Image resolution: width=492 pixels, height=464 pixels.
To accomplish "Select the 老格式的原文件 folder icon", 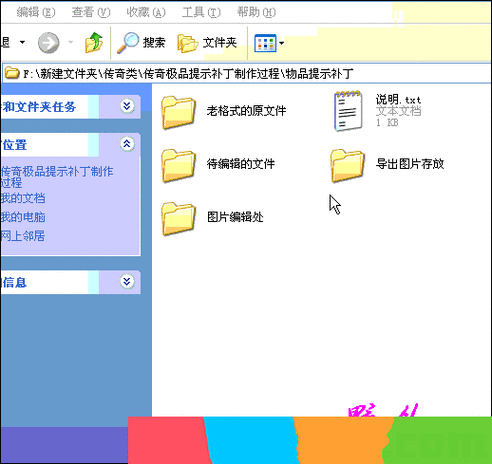I will [178, 112].
